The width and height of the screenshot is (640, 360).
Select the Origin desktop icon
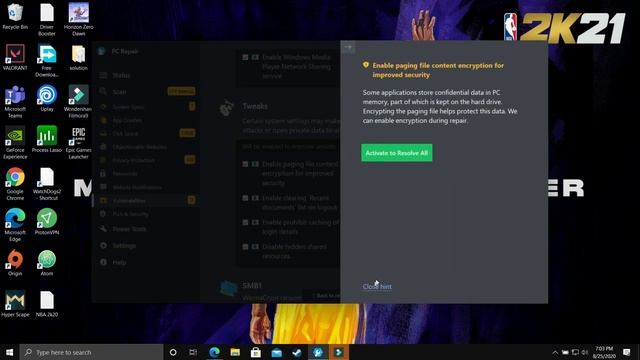tap(15, 263)
